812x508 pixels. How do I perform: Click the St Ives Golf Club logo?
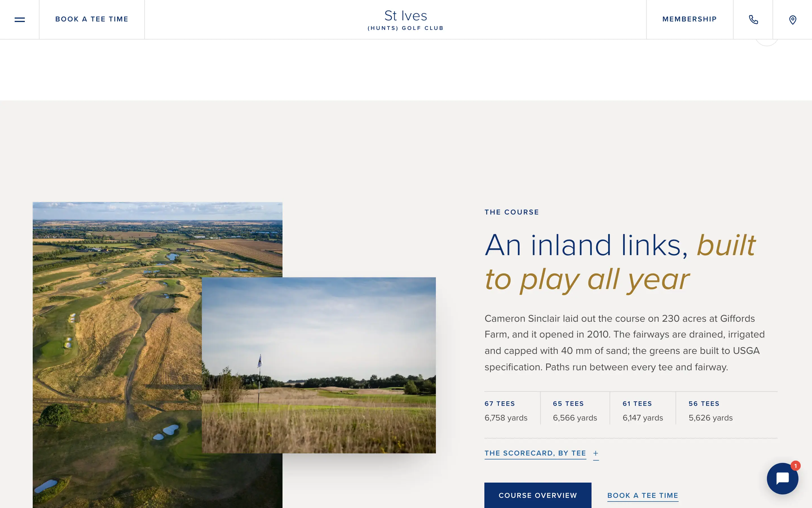point(406,20)
